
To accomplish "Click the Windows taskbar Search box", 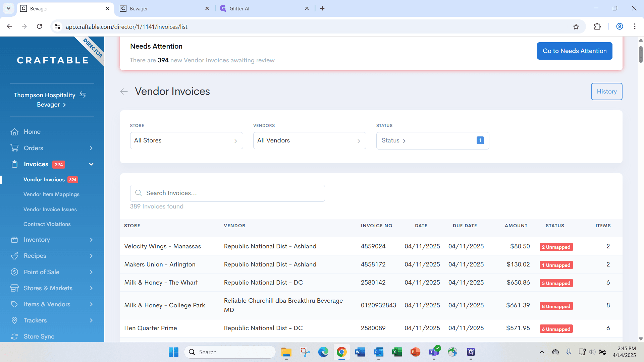I will [230, 352].
